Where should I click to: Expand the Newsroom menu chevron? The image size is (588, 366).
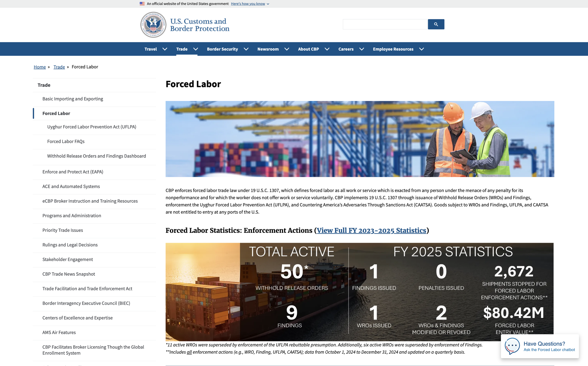(x=287, y=49)
